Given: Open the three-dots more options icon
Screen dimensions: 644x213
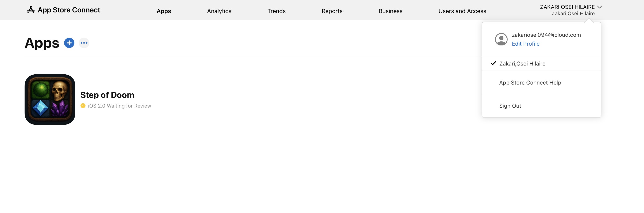Looking at the screenshot, I should (x=84, y=43).
